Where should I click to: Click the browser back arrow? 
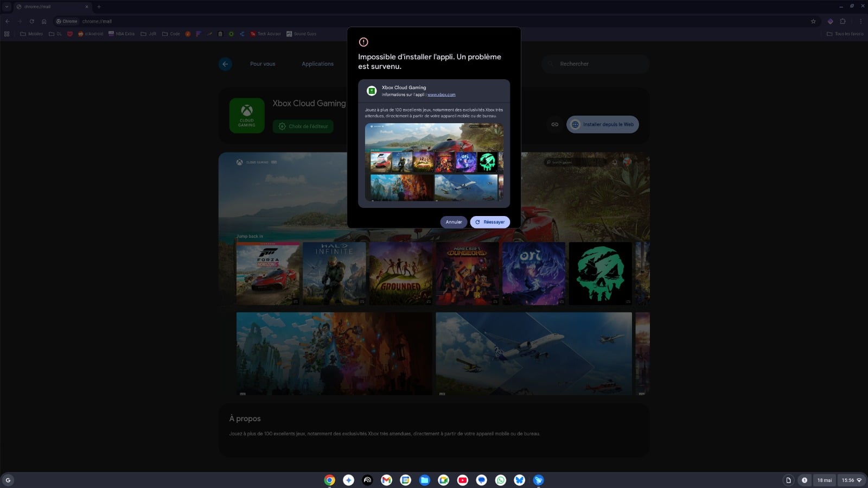(x=8, y=21)
